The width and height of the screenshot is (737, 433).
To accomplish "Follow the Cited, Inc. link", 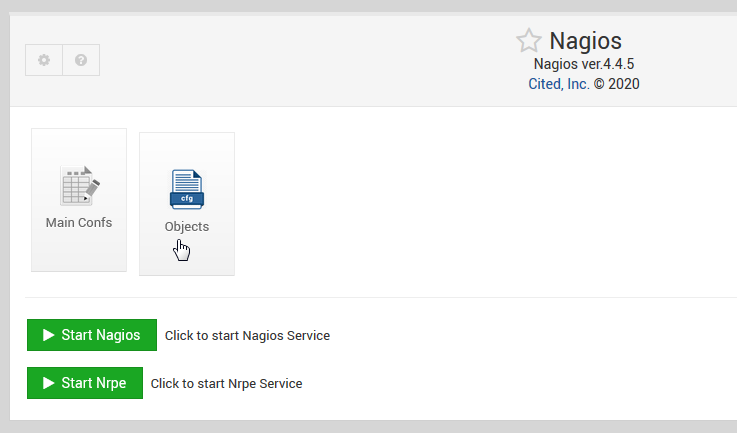I will tap(558, 84).
